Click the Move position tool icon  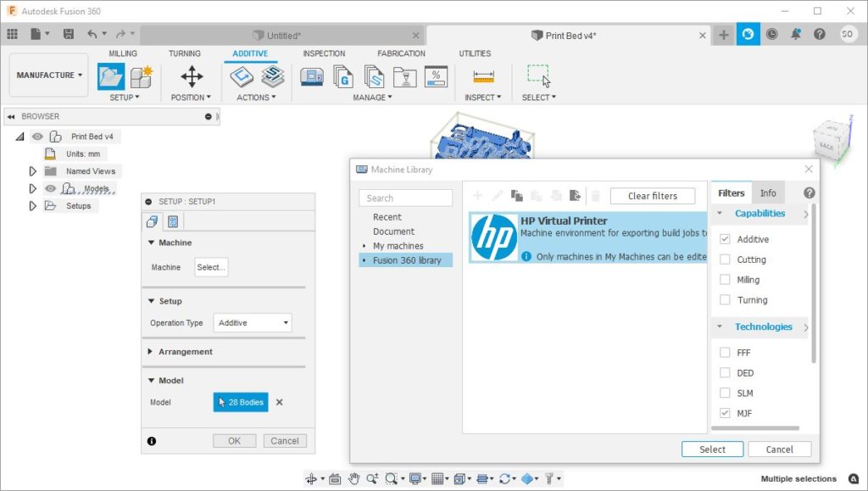tap(192, 77)
